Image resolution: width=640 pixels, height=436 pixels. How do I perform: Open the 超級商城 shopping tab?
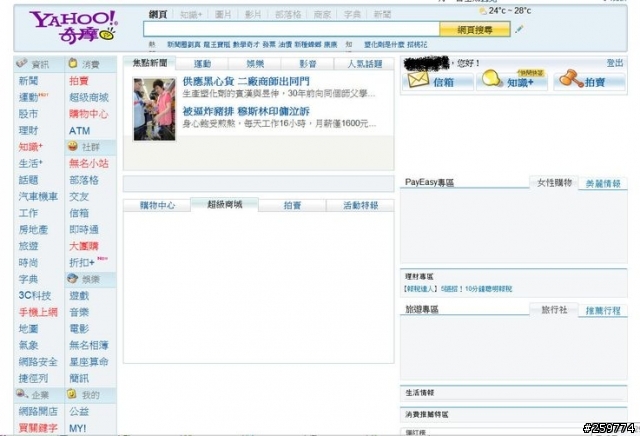(x=224, y=204)
